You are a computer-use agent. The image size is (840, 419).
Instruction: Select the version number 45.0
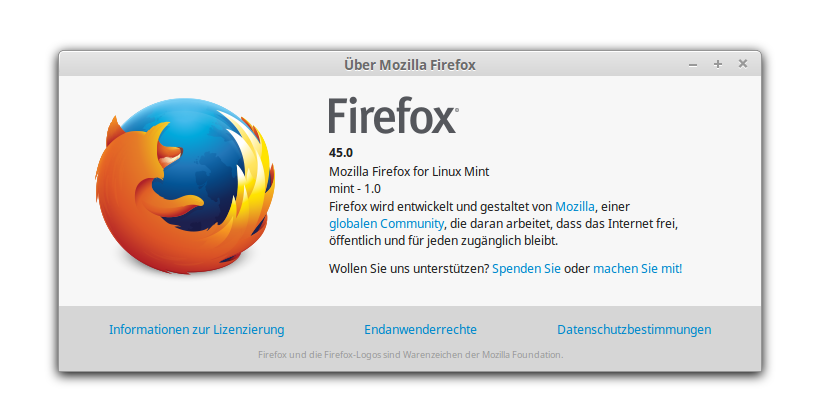point(341,153)
